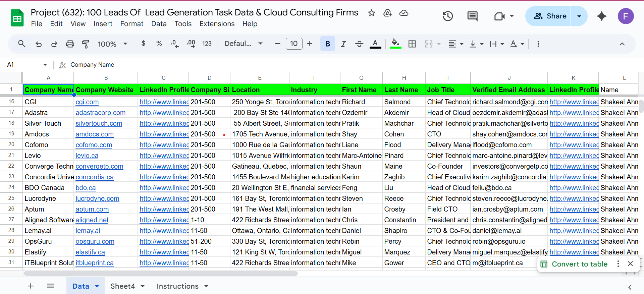Check the cloud document status icon

click(404, 13)
